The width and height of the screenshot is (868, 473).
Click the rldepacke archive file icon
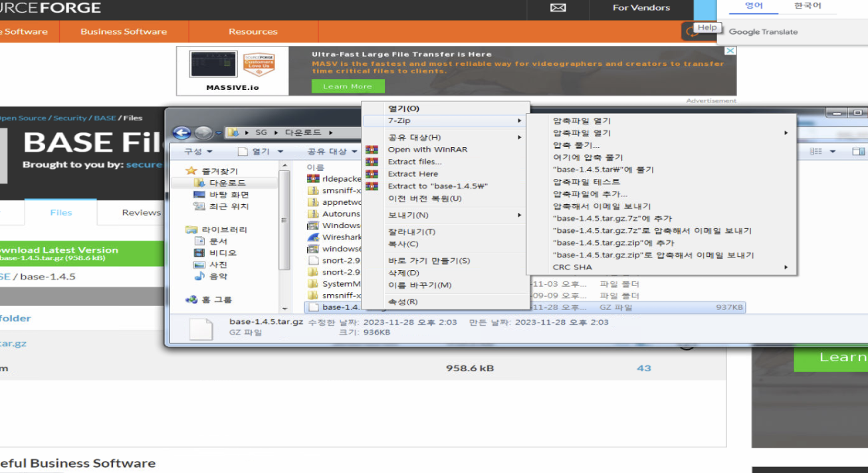click(313, 178)
